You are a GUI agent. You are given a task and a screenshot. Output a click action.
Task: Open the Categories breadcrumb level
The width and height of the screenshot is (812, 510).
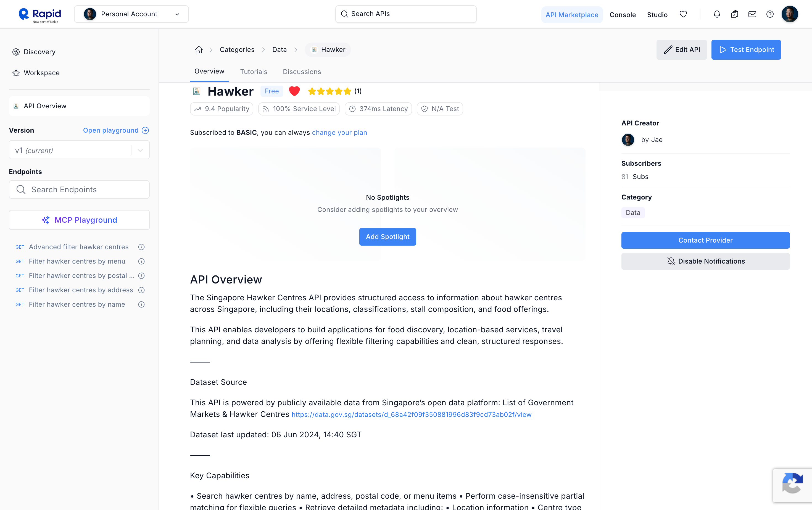coord(237,49)
